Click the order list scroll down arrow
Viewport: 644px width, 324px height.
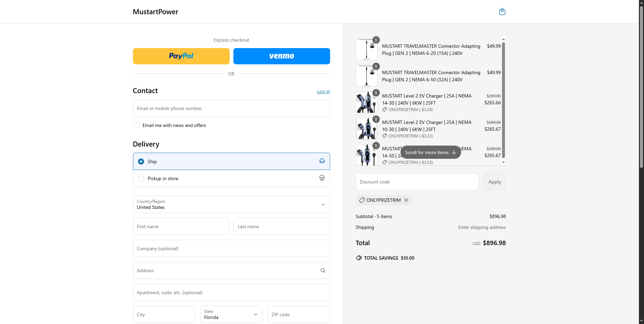tap(503, 163)
